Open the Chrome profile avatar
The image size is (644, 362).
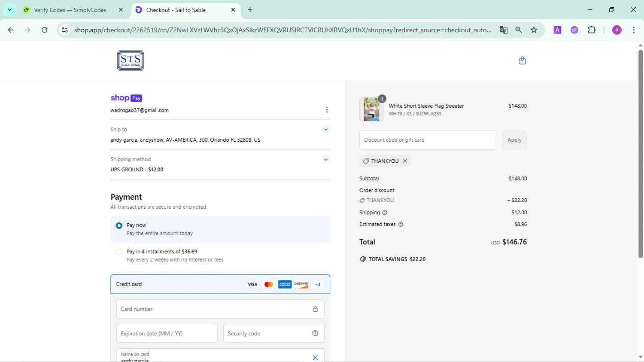(x=617, y=30)
